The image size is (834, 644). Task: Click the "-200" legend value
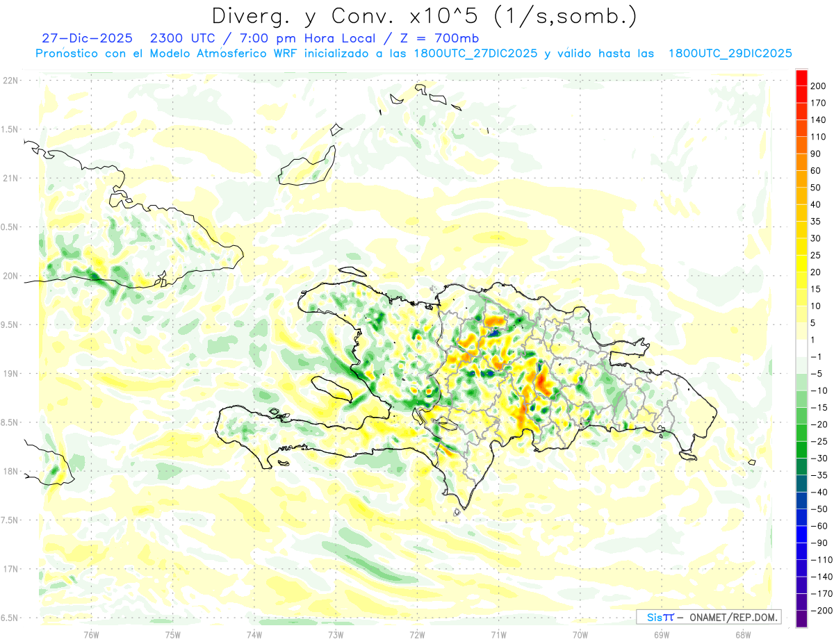point(822,611)
